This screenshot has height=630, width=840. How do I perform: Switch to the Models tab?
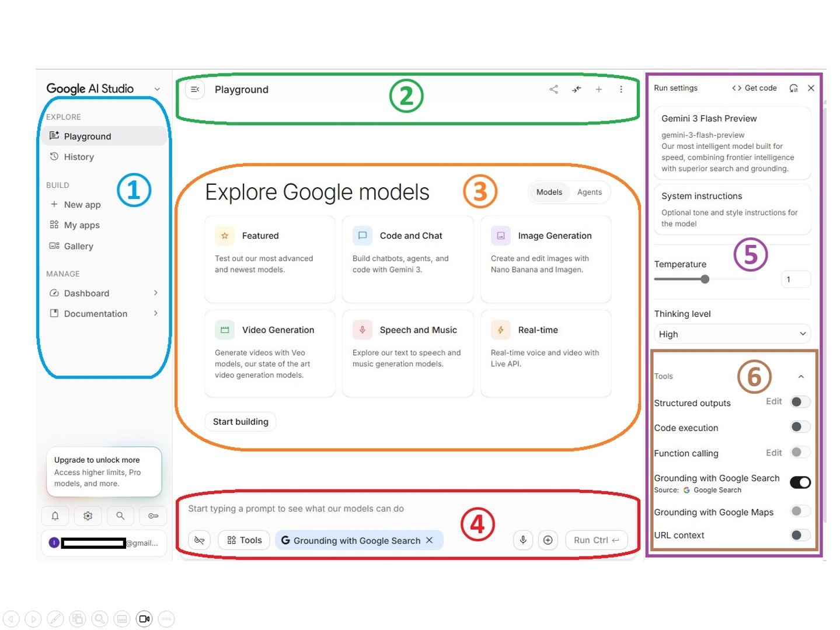click(549, 192)
